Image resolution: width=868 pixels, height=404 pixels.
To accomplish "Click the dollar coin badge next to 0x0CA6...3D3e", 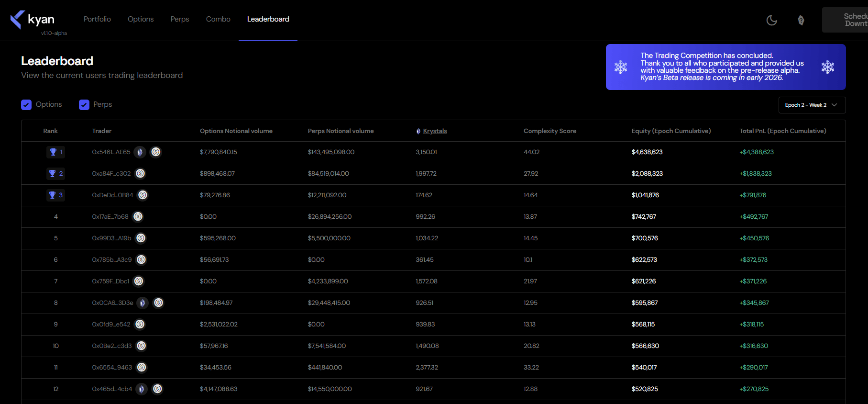I will [x=159, y=303].
